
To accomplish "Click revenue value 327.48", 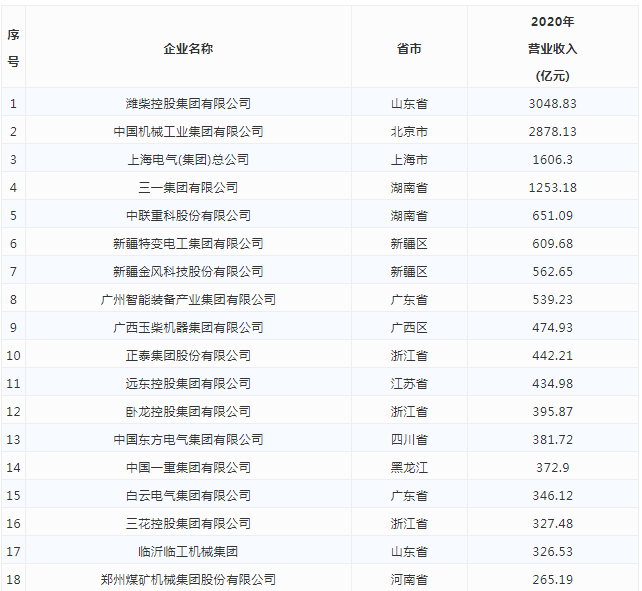I will (552, 523).
